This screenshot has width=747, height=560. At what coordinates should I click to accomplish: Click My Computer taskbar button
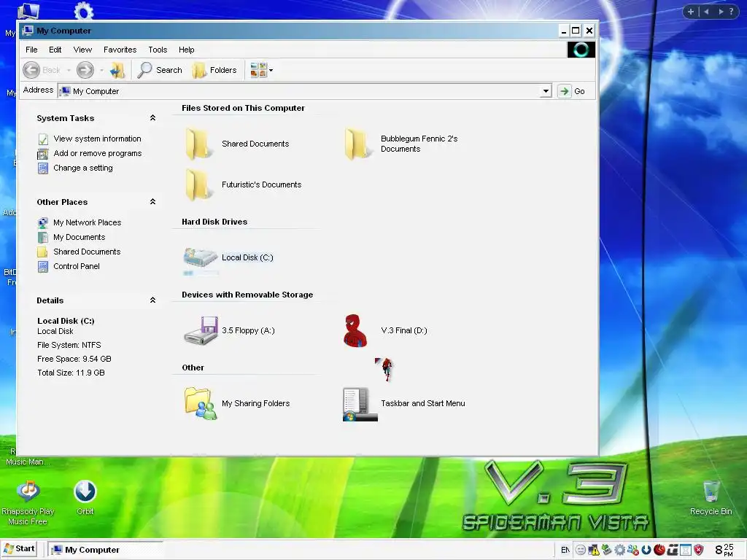click(x=106, y=550)
